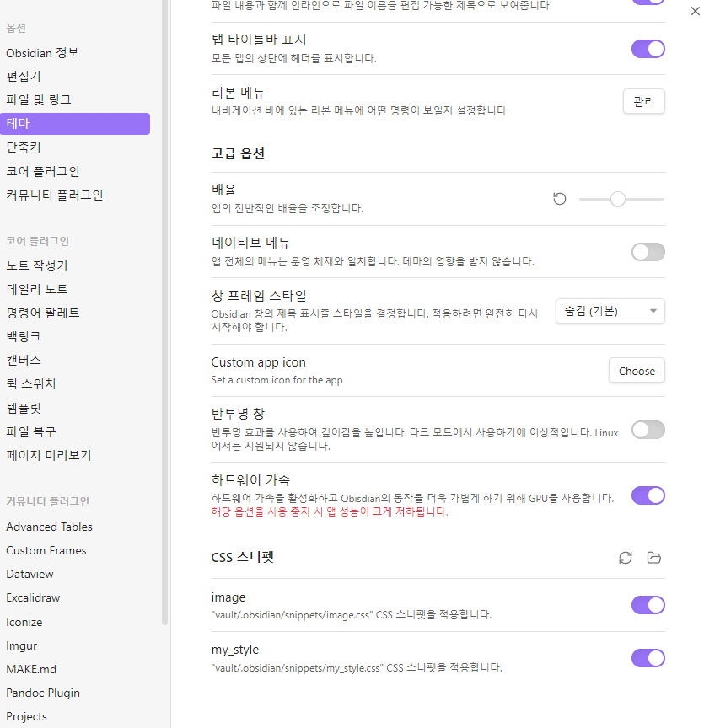Screen dimensions: 704x728
Task: Click the 배율 zoom slider handle
Action: (617, 199)
